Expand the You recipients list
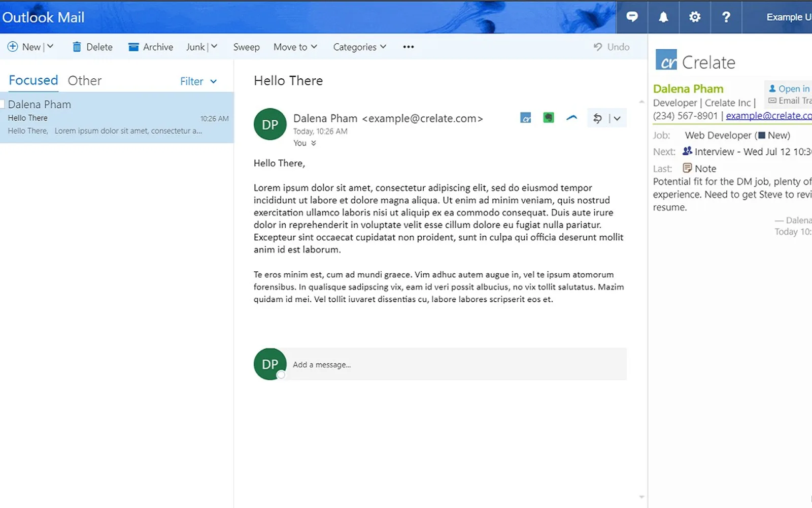812x508 pixels. pyautogui.click(x=305, y=143)
